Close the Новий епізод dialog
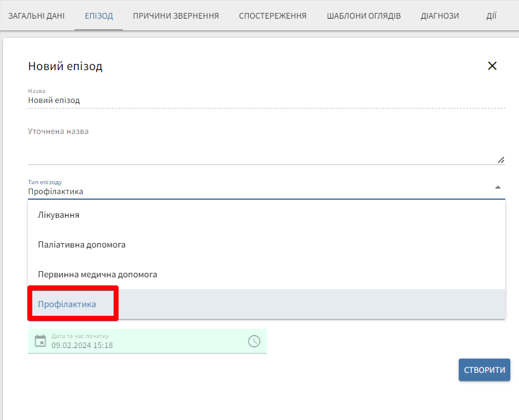 (x=492, y=66)
